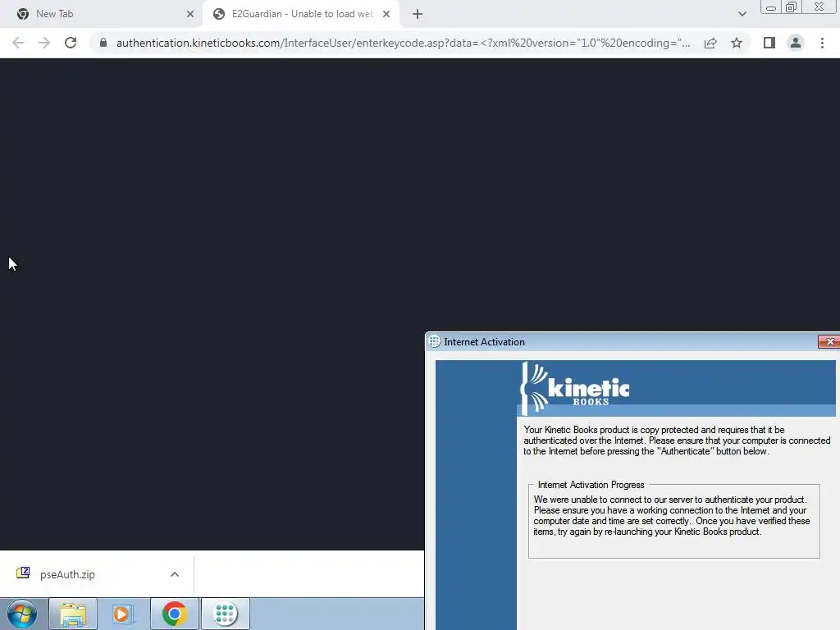840x630 pixels.
Task: Go forward to the next page
Action: click(x=44, y=43)
